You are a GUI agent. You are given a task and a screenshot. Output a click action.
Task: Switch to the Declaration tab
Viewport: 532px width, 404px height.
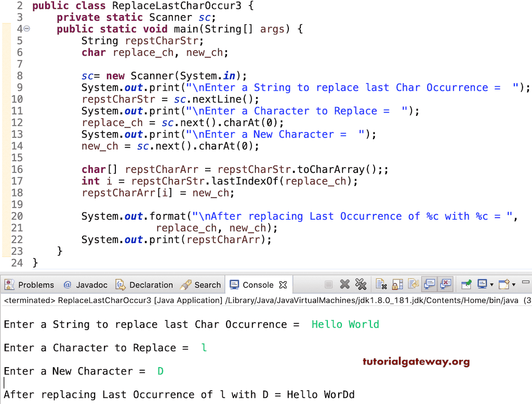(150, 285)
